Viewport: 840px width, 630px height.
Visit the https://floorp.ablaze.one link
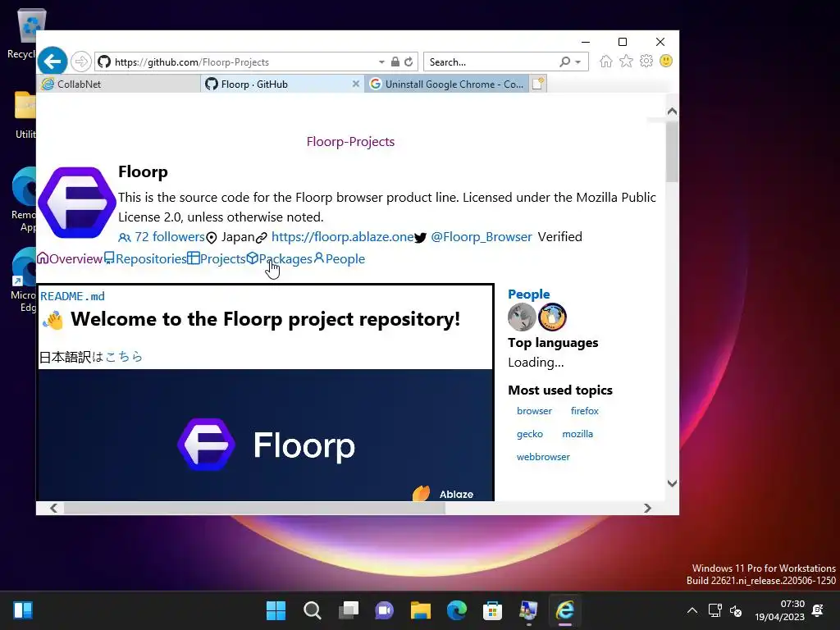click(x=342, y=237)
